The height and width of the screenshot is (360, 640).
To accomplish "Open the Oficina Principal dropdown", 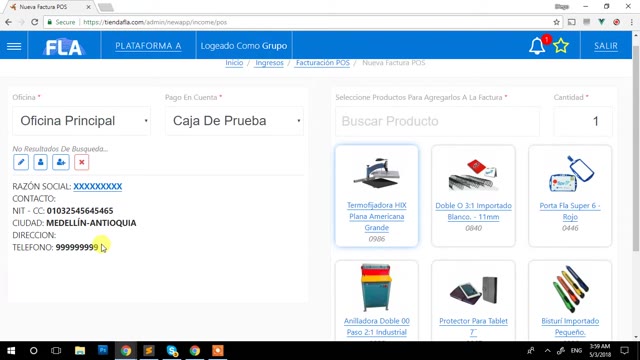I will [x=82, y=121].
